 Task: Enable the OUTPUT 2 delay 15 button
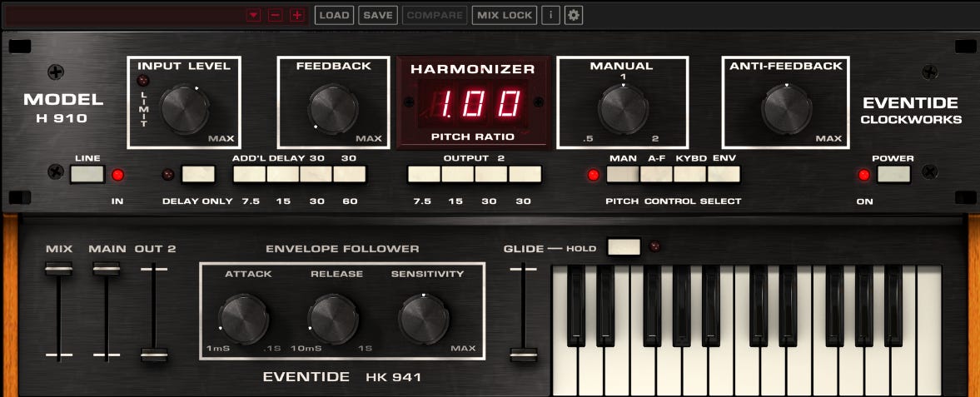tap(457, 175)
